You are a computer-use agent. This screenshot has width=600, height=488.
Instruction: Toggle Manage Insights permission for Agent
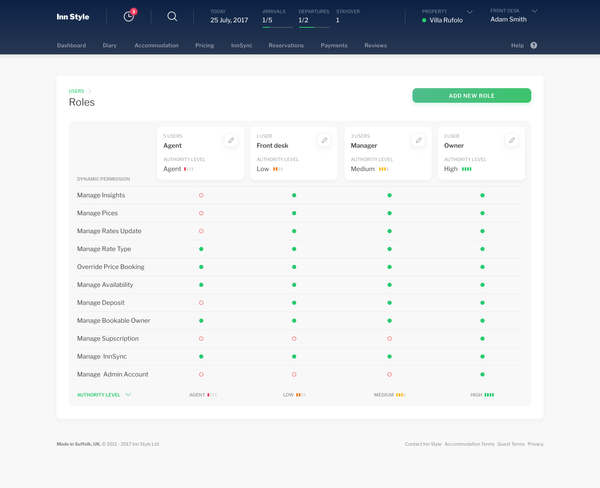(201, 195)
